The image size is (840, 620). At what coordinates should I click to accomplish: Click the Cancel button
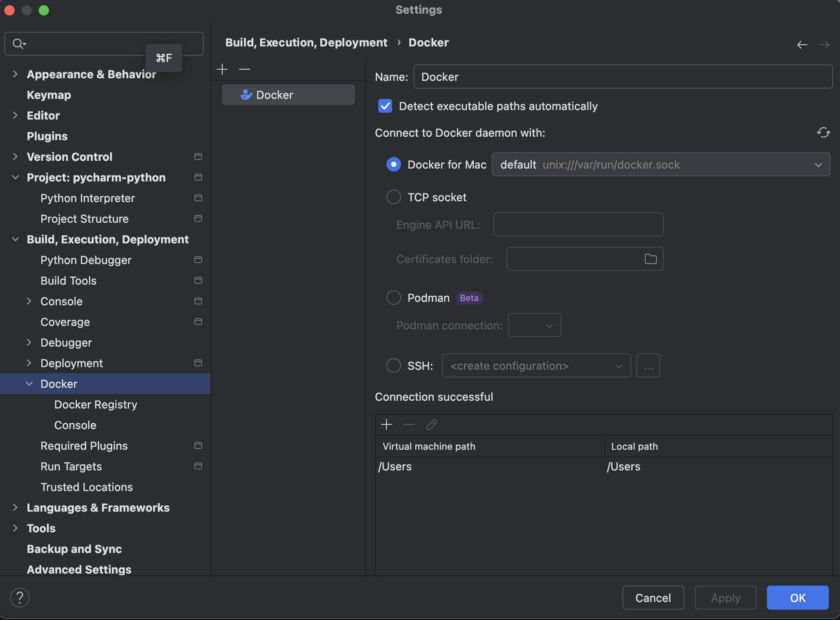(x=653, y=598)
